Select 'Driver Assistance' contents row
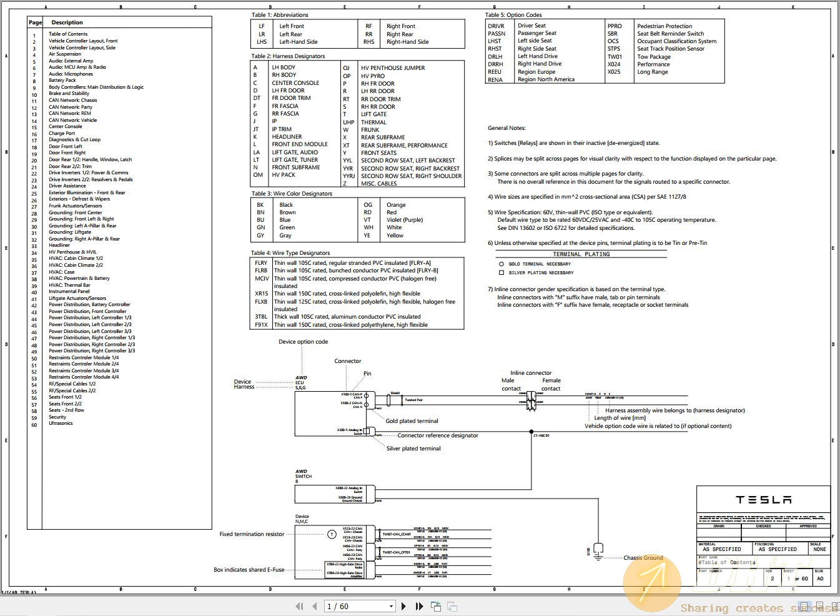The width and height of the screenshot is (840, 616). [x=67, y=186]
